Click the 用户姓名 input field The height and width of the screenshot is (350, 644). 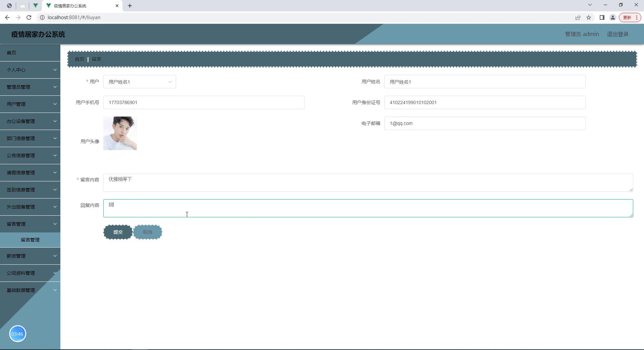485,82
